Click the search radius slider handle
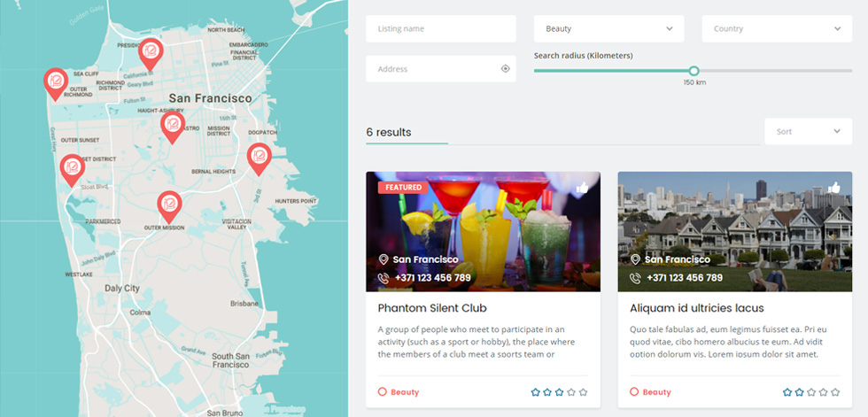Screen dimensions: 868x417 694,71
